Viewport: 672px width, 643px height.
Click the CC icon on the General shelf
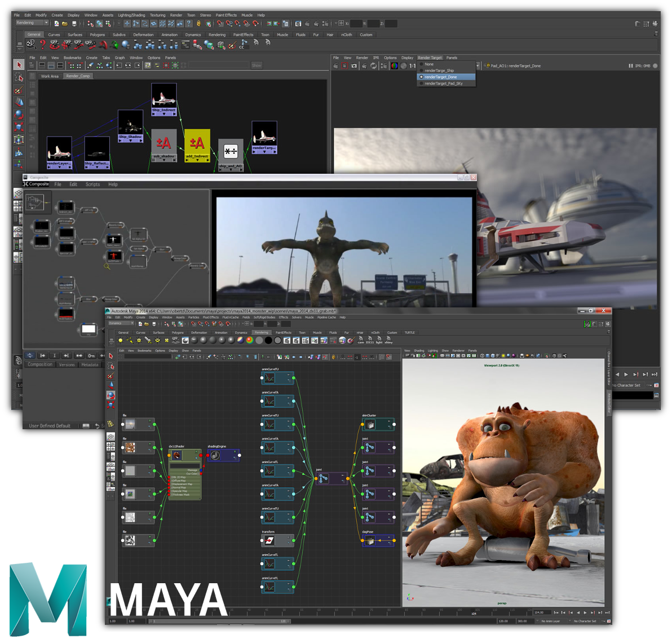tap(244, 44)
